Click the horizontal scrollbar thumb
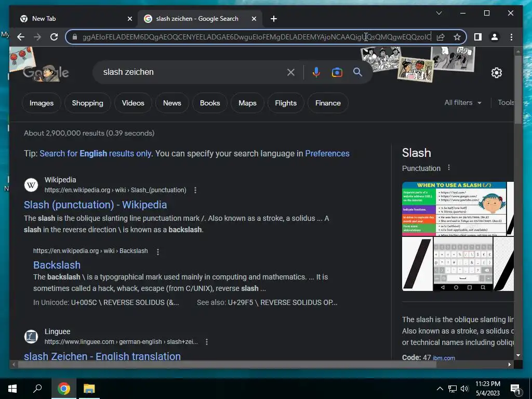Viewport: 532px width, 399px height. (227, 365)
